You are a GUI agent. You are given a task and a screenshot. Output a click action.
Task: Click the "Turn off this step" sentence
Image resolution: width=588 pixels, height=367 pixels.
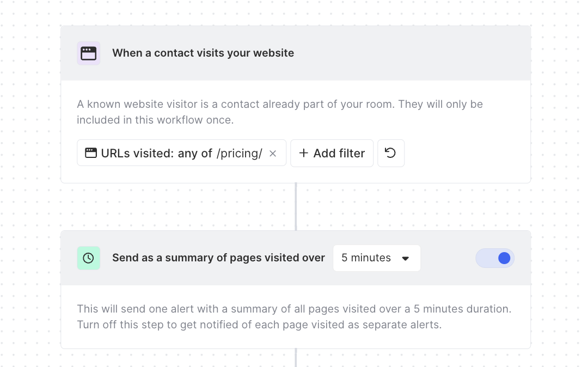click(259, 325)
